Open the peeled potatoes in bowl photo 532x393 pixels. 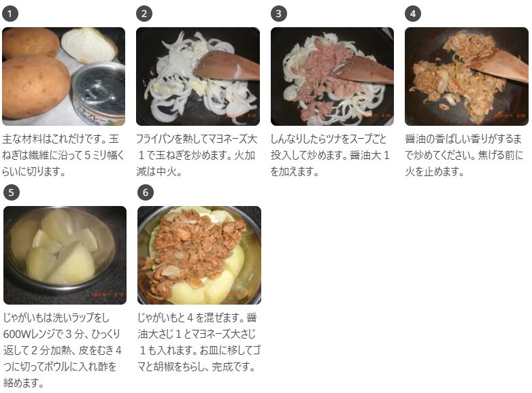[x=65, y=255]
